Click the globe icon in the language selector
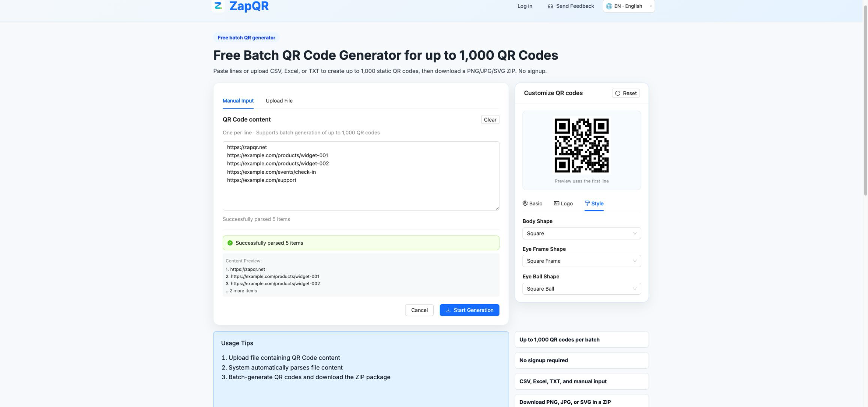Screen dimensions: 868x407 [609, 6]
